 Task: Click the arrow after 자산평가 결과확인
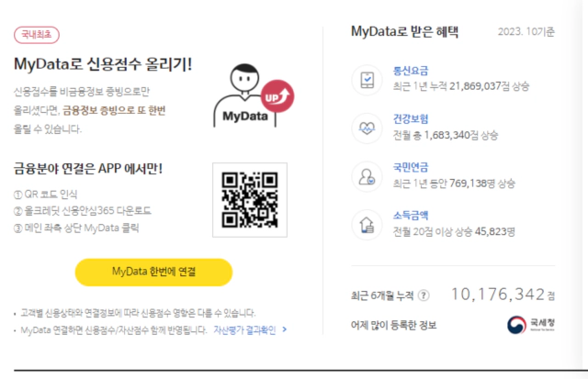point(284,329)
